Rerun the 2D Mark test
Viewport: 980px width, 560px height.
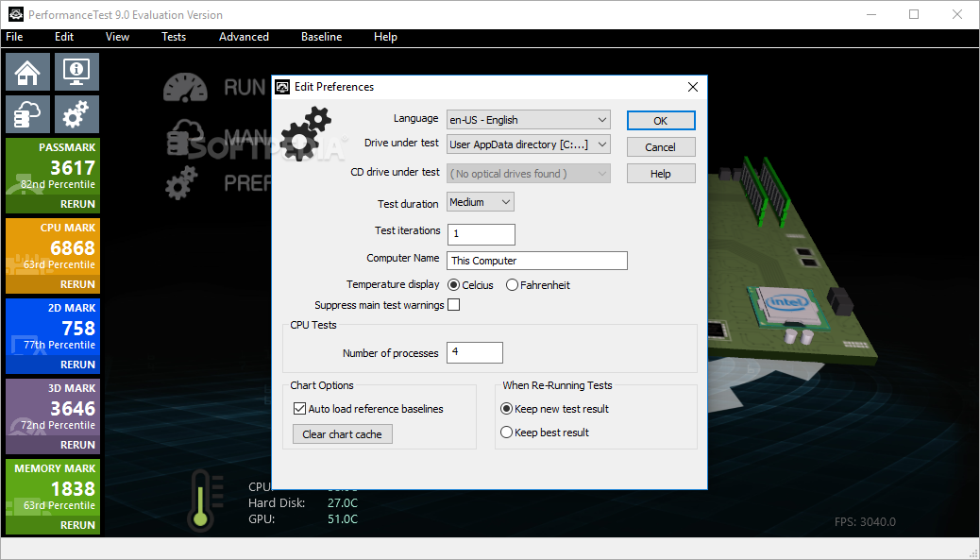coord(77,365)
